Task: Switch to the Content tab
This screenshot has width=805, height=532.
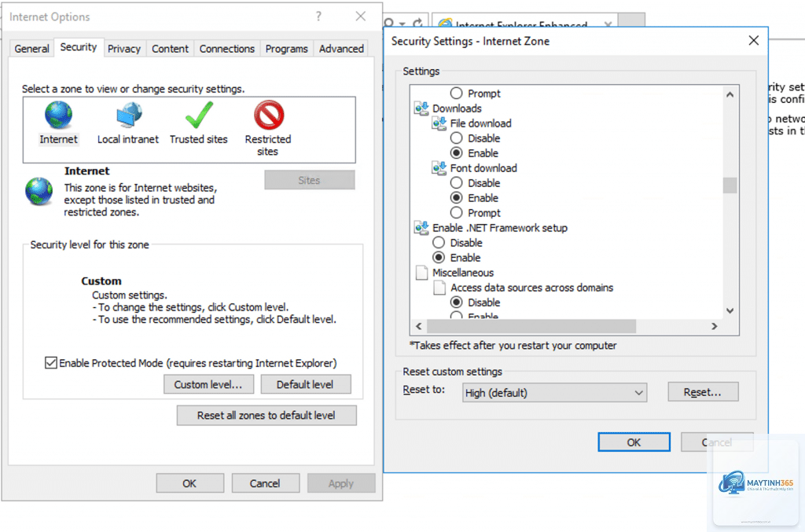Action: tap(170, 49)
